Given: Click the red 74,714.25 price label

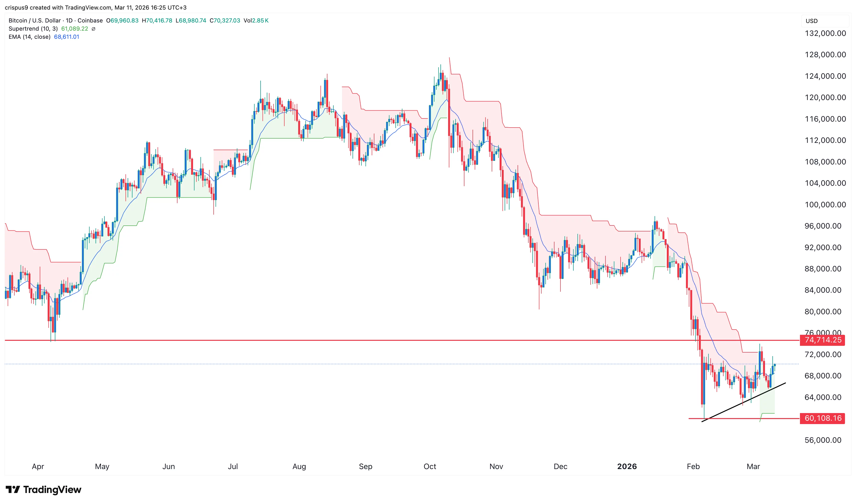Looking at the screenshot, I should pyautogui.click(x=823, y=340).
